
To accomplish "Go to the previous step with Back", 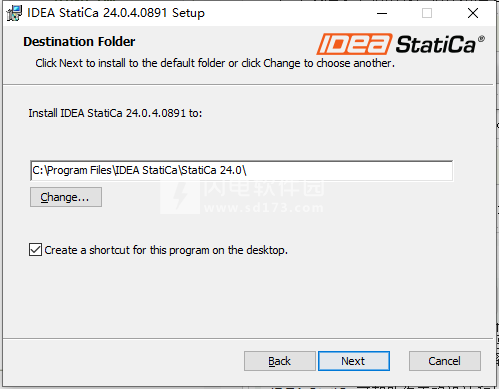I will coord(280,361).
